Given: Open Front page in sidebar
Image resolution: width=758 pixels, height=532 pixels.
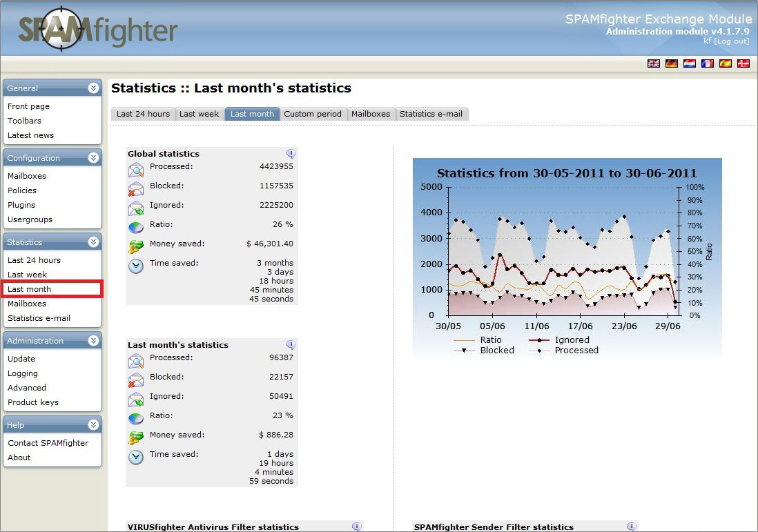Looking at the screenshot, I should pos(28,106).
